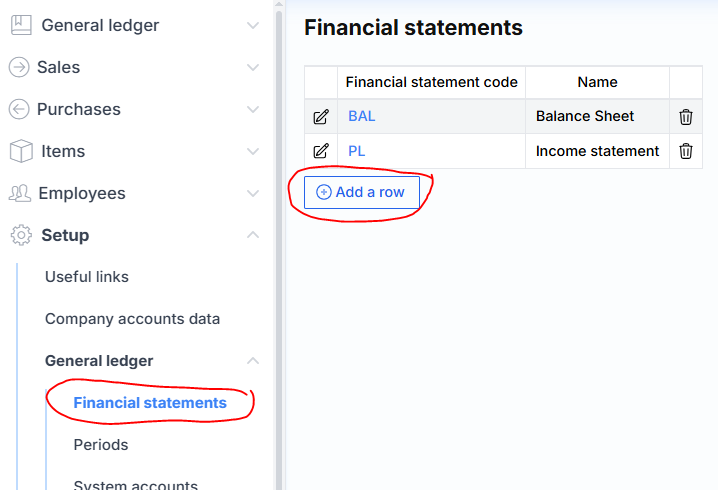Click the Sales arrow icon in sidebar
This screenshot has height=490, width=718.
(19, 67)
